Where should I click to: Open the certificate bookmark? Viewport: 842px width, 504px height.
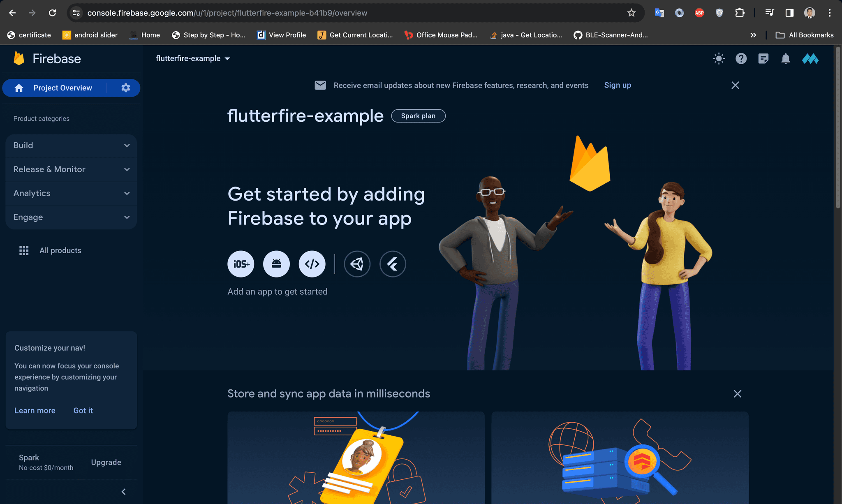click(29, 35)
